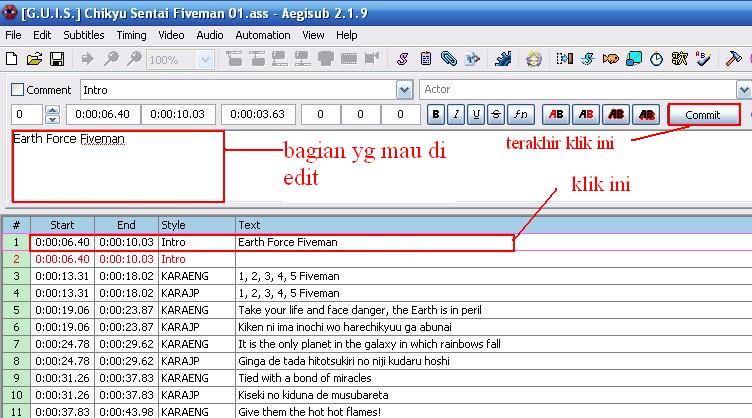This screenshot has height=418, width=752.
Task: Select line 9 'Tied with a bond of miracles'
Action: [376, 378]
